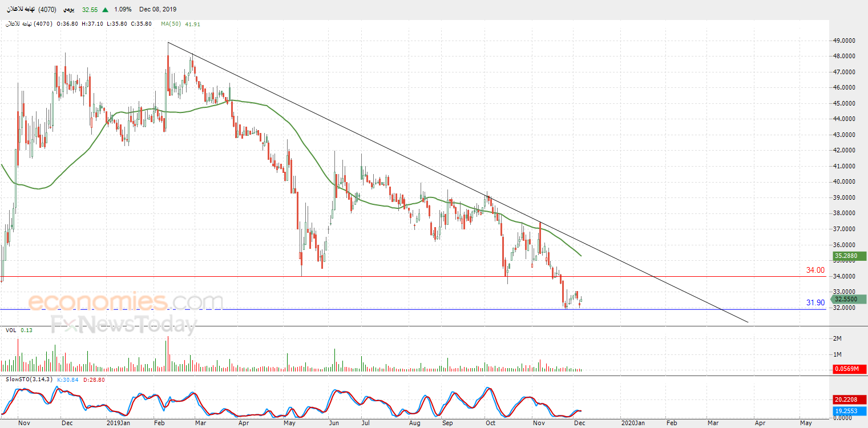868x428 pixels.
Task: Select the يومي daily timeframe label
Action: [x=68, y=10]
